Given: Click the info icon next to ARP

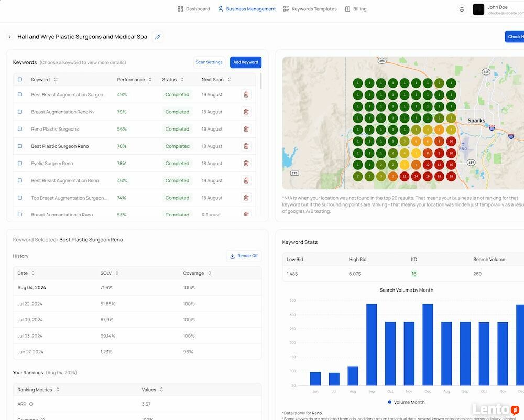Looking at the screenshot, I should tap(31, 404).
